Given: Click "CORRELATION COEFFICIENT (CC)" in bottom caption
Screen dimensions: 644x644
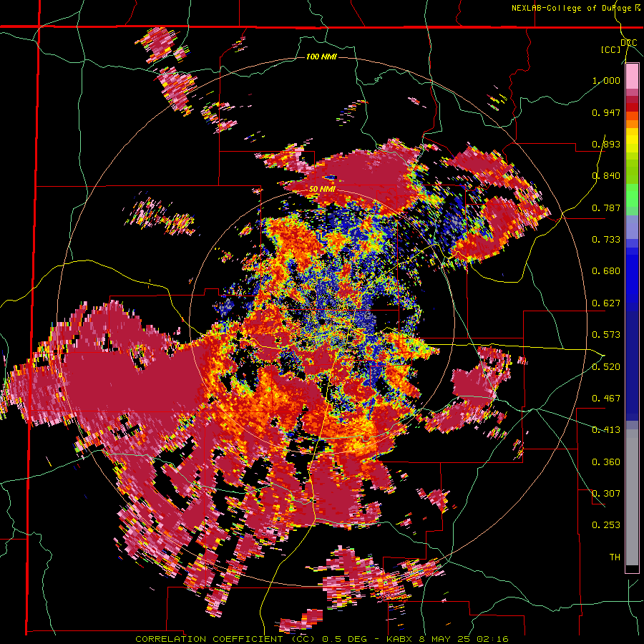Looking at the screenshot, I should click(x=225, y=639).
